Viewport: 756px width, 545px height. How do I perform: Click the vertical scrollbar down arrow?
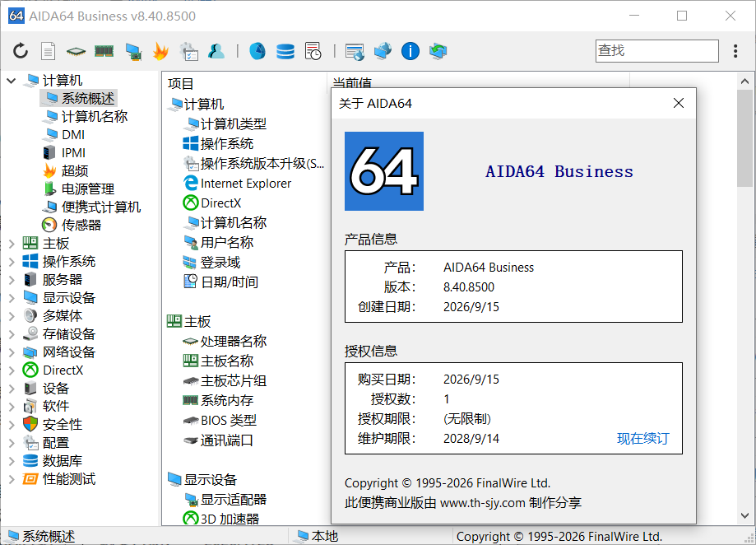[x=744, y=515]
